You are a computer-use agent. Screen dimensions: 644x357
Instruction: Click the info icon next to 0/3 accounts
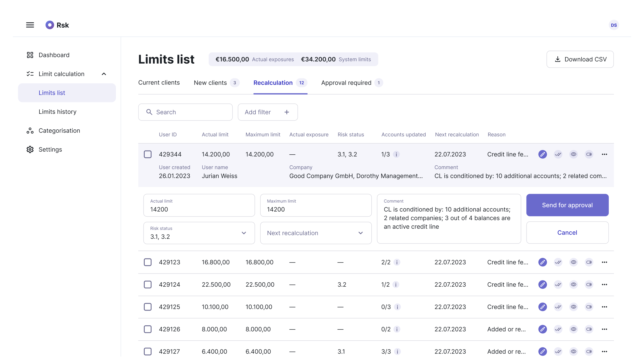click(397, 307)
